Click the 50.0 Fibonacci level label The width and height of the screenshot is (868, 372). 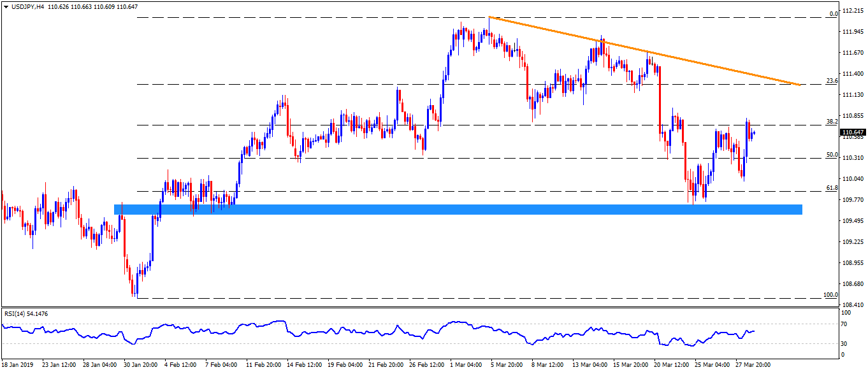tap(831, 155)
